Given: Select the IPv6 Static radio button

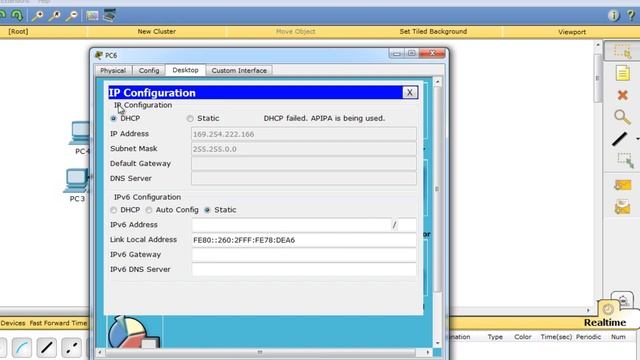Looking at the screenshot, I should [207, 210].
